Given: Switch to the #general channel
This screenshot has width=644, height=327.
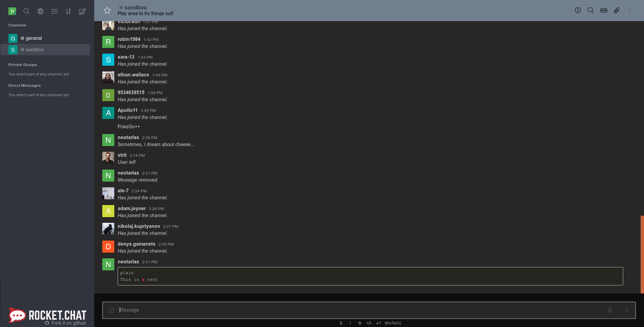Looking at the screenshot, I should (x=33, y=38).
